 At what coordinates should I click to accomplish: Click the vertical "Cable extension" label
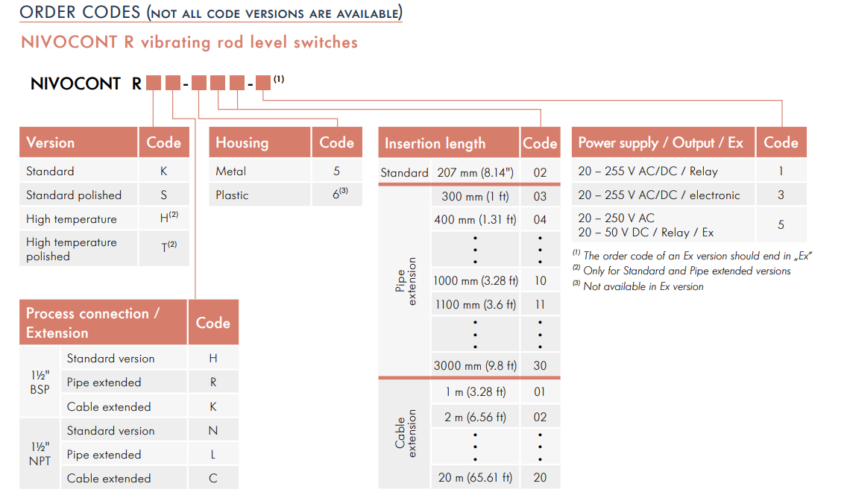click(405, 433)
